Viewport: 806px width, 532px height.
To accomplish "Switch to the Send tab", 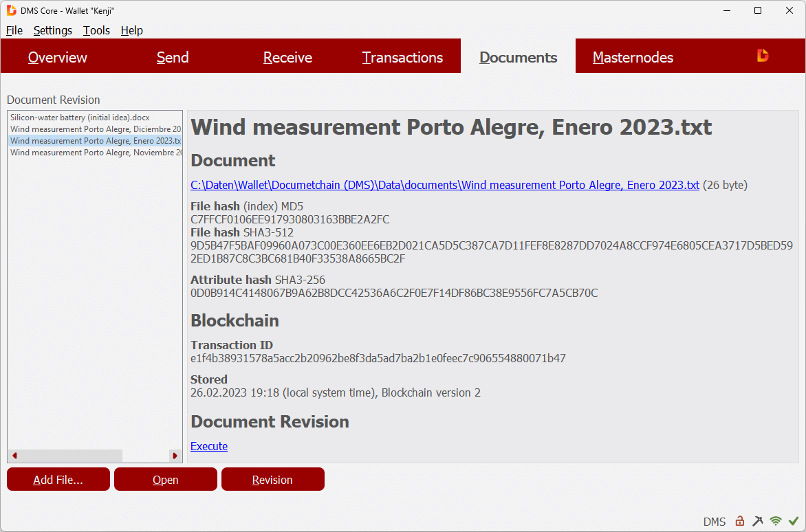I will pos(173,57).
